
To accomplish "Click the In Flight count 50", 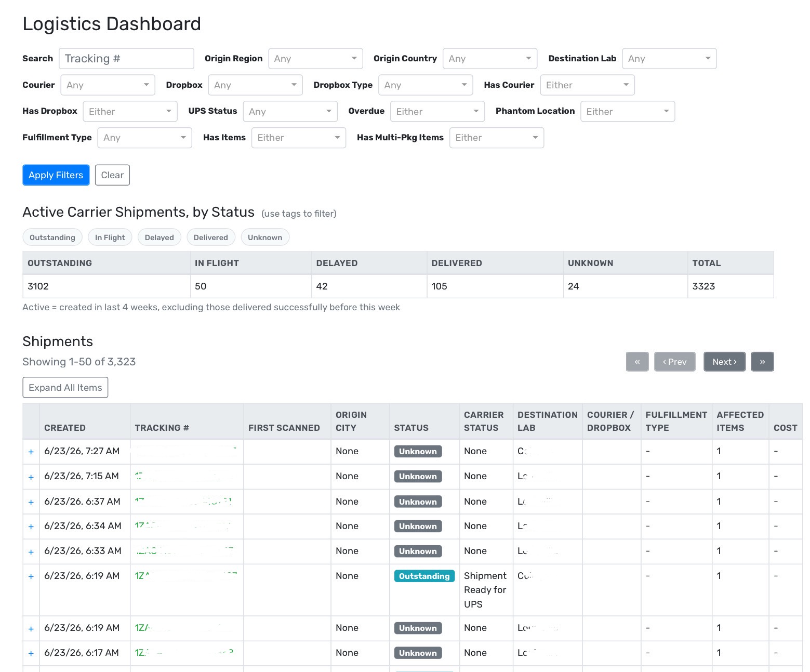I will pyautogui.click(x=201, y=286).
